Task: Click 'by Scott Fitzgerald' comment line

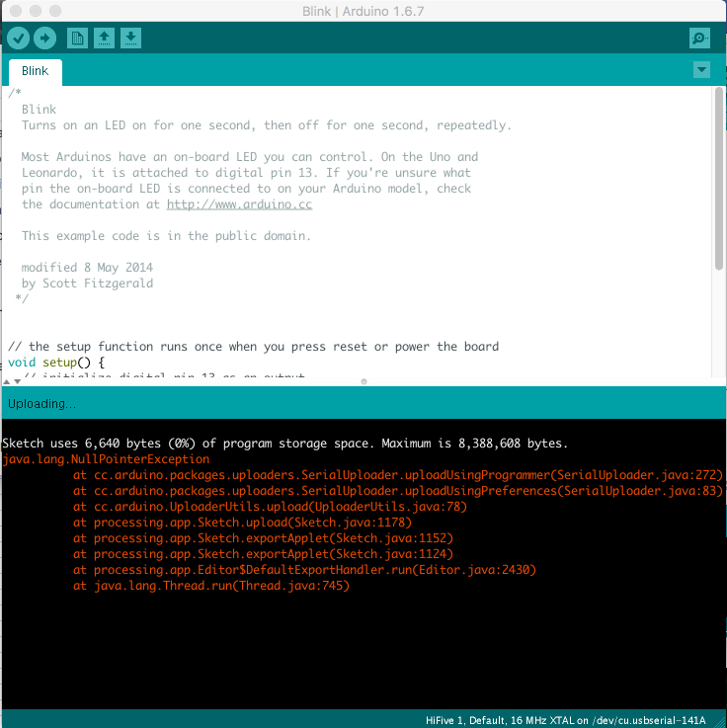Action: [87, 283]
